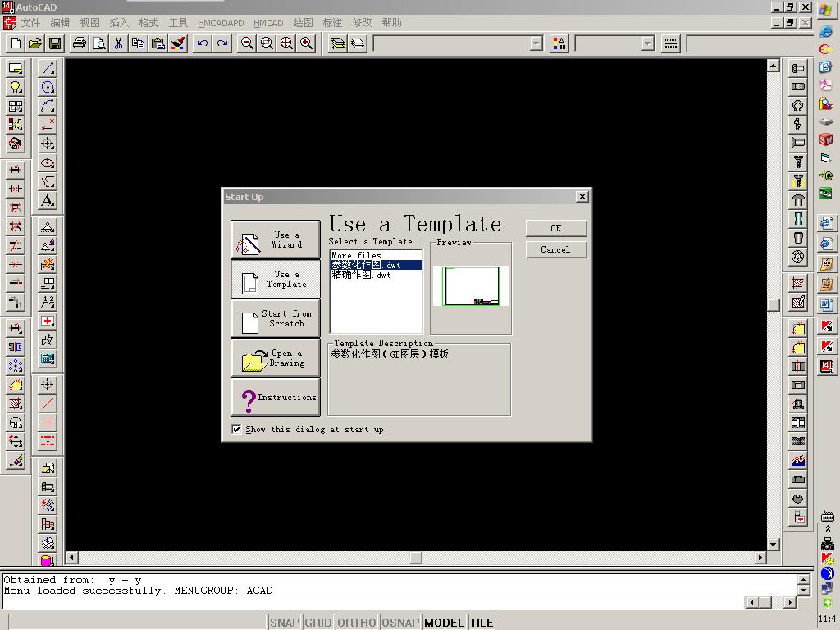Open Print Preview from toolbar

coord(99,43)
